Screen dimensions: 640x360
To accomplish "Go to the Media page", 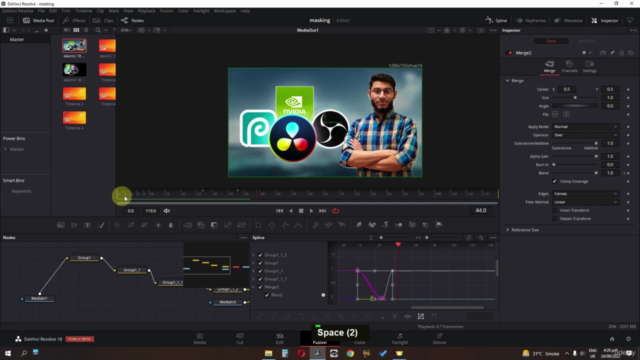I will click(x=200, y=338).
